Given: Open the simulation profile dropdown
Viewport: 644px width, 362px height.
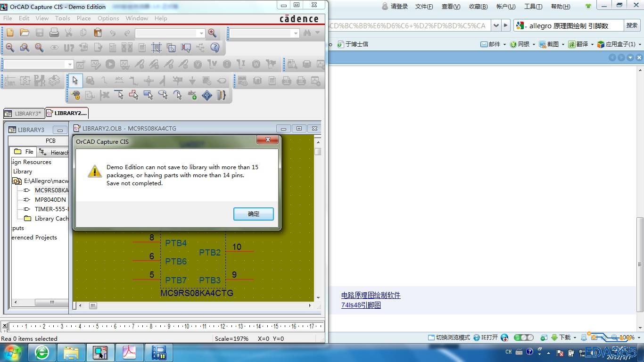Looking at the screenshot, I should click(70, 64).
